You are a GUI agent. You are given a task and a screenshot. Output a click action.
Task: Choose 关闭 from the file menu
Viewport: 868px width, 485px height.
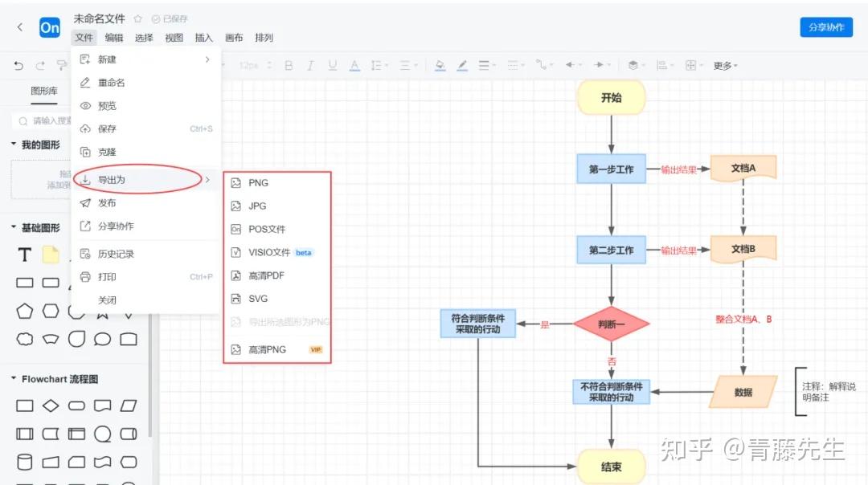pyautogui.click(x=146, y=300)
